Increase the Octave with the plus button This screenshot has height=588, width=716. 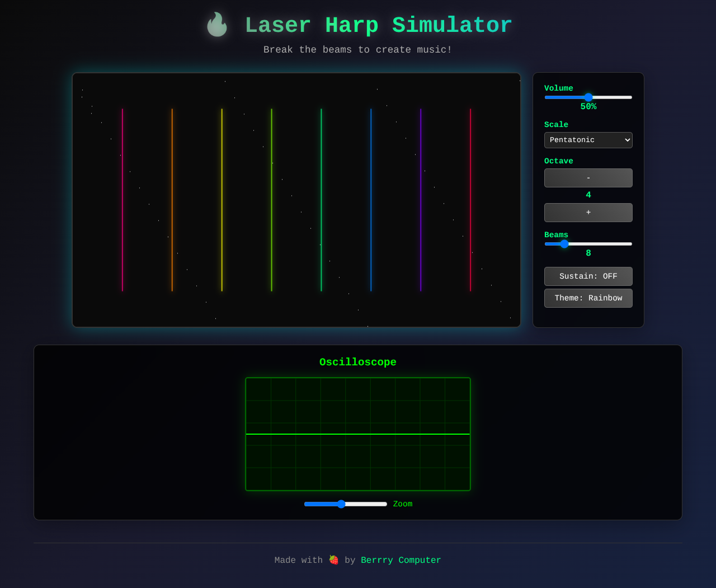click(x=588, y=212)
